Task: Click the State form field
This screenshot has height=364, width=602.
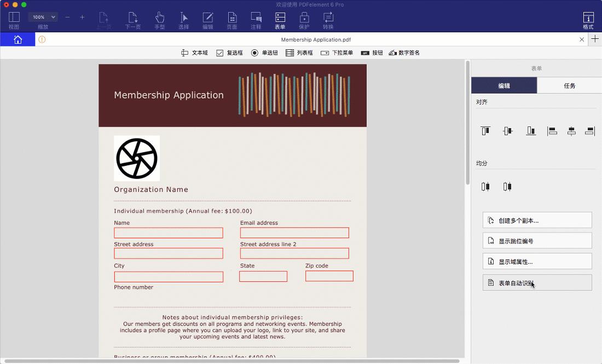Action: point(263,276)
